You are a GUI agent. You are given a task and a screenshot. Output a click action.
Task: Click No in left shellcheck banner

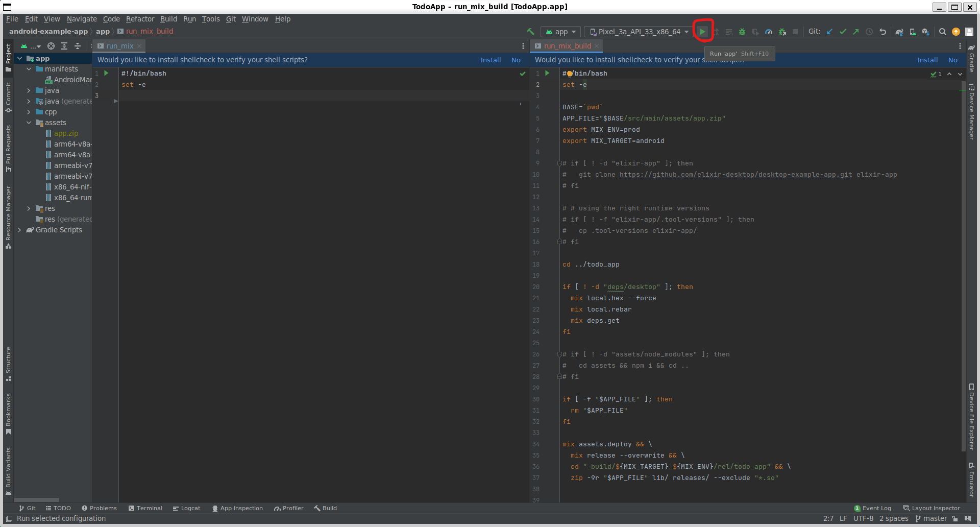(x=516, y=60)
